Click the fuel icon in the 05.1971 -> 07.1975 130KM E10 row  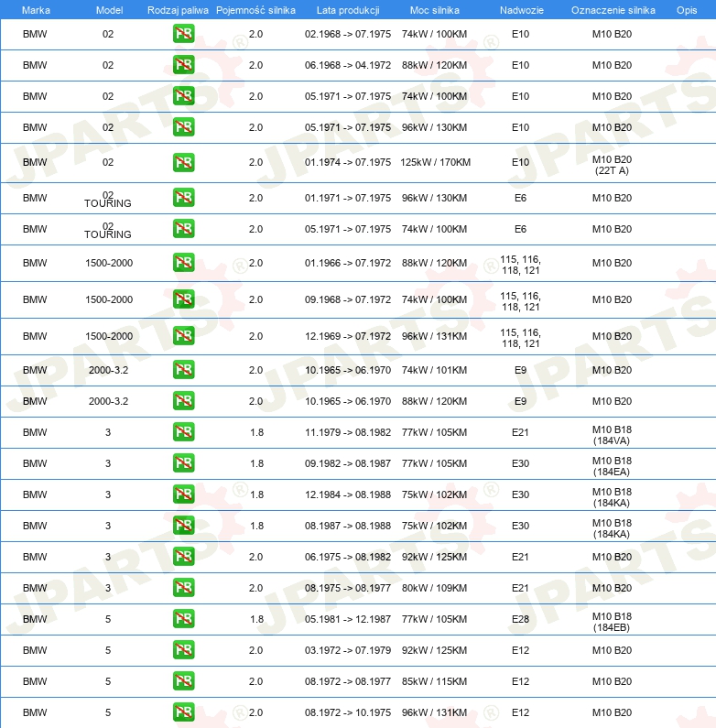pyautogui.click(x=183, y=127)
